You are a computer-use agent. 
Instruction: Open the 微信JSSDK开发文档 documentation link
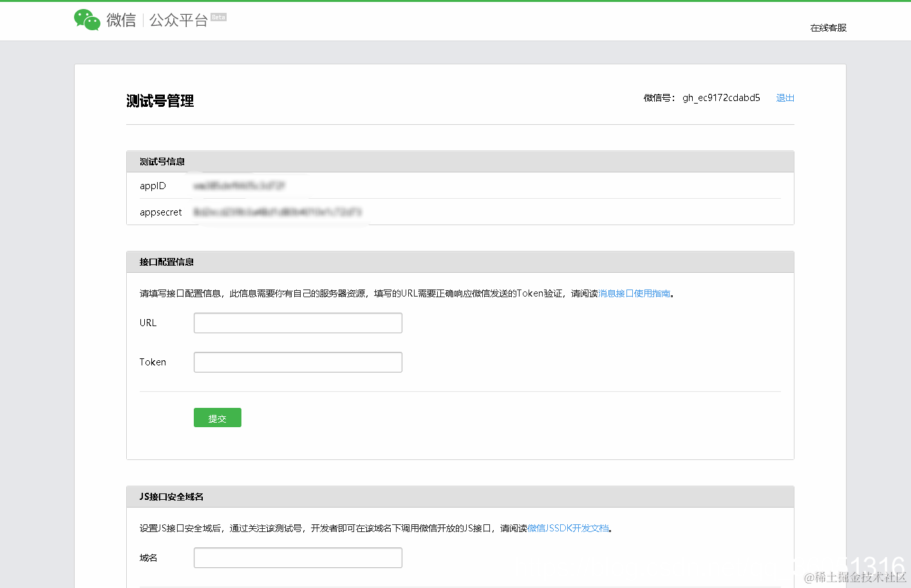tap(567, 528)
